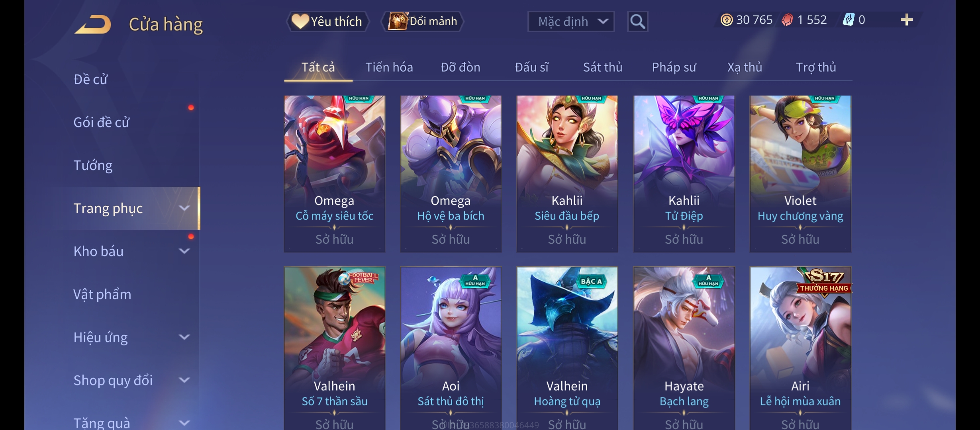The width and height of the screenshot is (980, 430).
Task: Open the Mặc định sort dropdown
Action: [571, 21]
